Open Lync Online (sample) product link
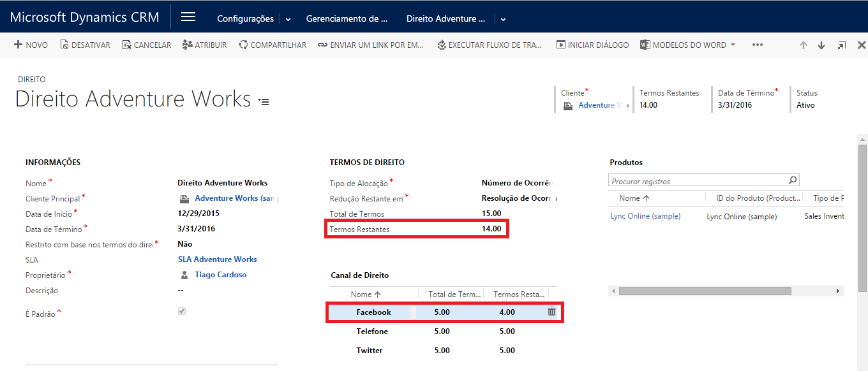868x371 pixels. [645, 216]
